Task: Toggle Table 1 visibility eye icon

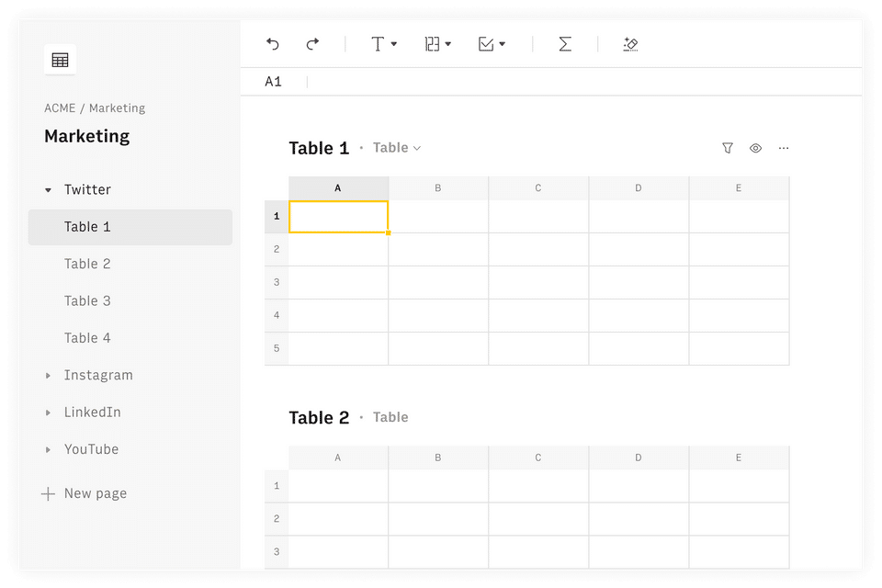Action: [x=755, y=148]
